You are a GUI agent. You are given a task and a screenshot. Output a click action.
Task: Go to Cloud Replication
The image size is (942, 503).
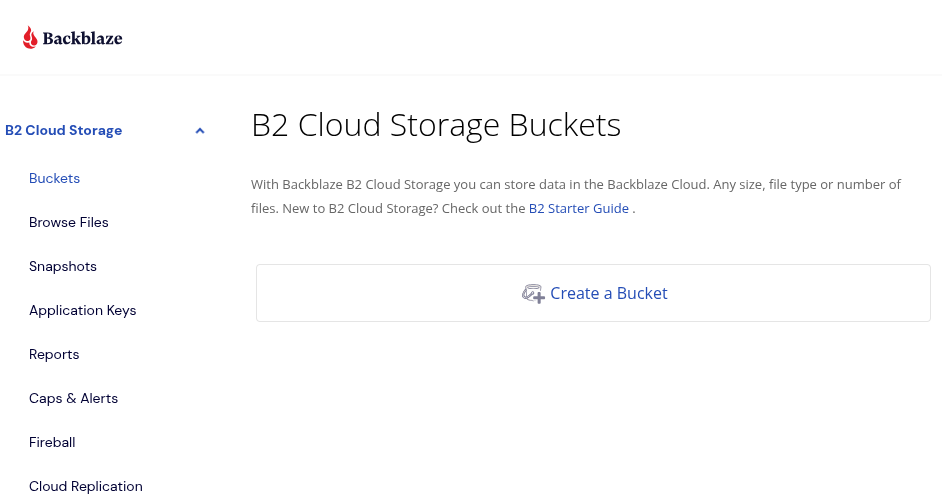86,486
